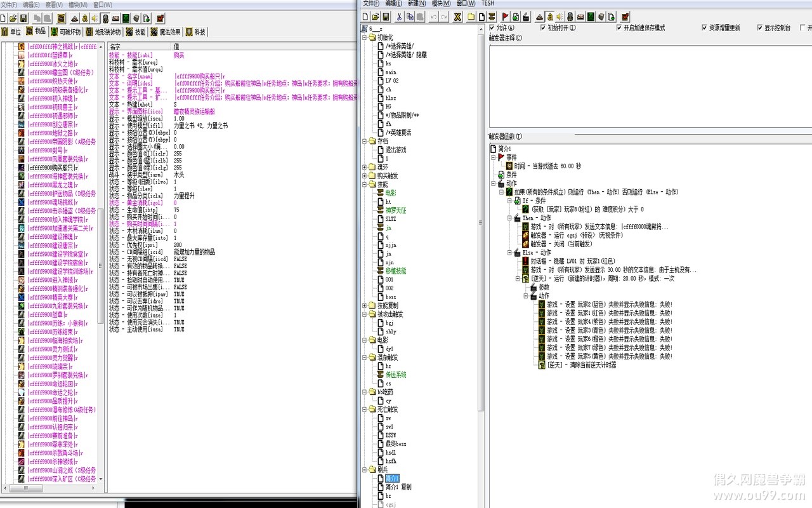Switch to 科技 (Upgrades) tab
Image resolution: width=812 pixels, height=508 pixels.
coord(195,32)
